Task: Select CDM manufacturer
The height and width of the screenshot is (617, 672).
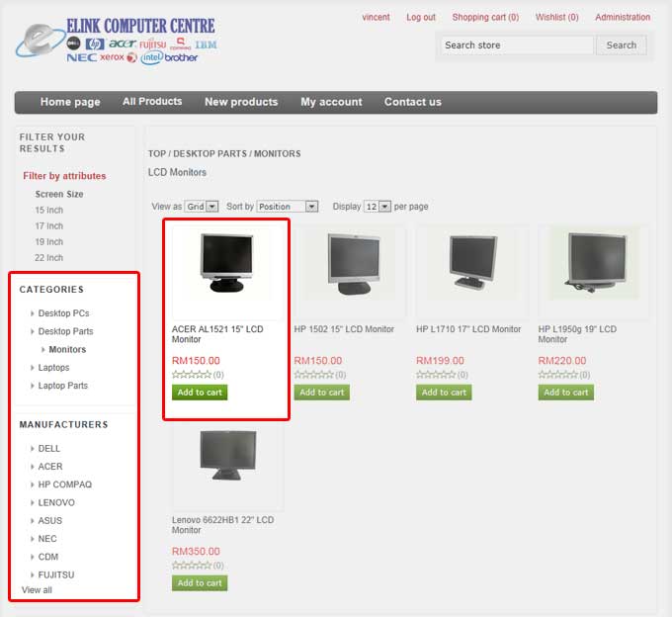Action: tap(48, 557)
